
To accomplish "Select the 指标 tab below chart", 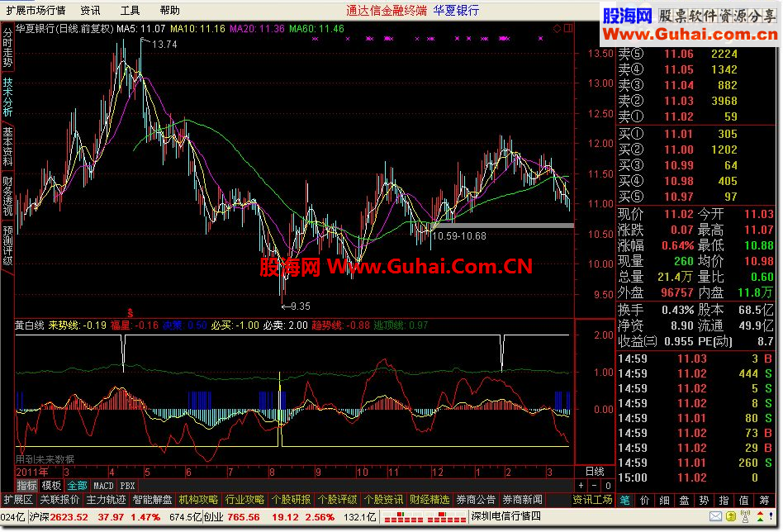I will (26, 486).
